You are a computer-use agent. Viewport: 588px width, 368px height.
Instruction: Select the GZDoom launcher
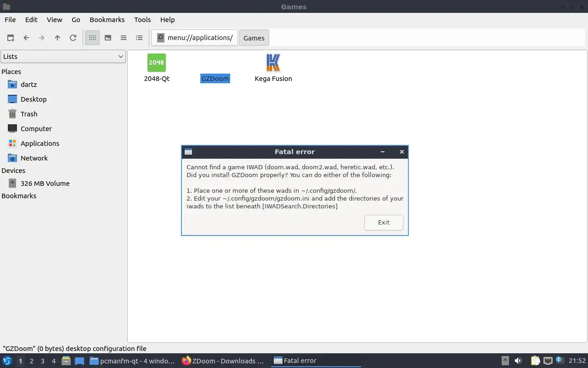click(215, 79)
